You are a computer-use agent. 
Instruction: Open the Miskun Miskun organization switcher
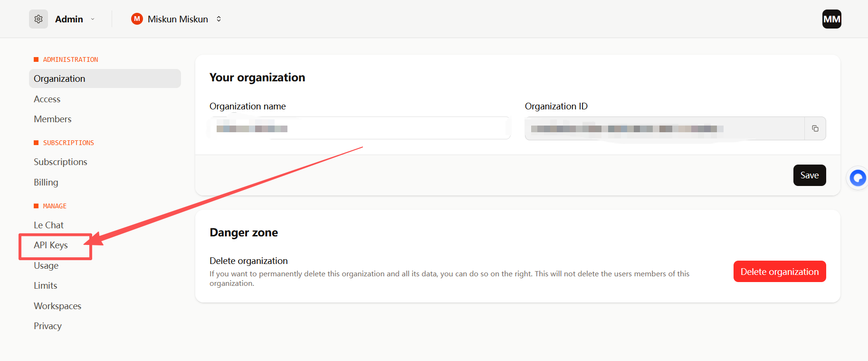click(177, 19)
